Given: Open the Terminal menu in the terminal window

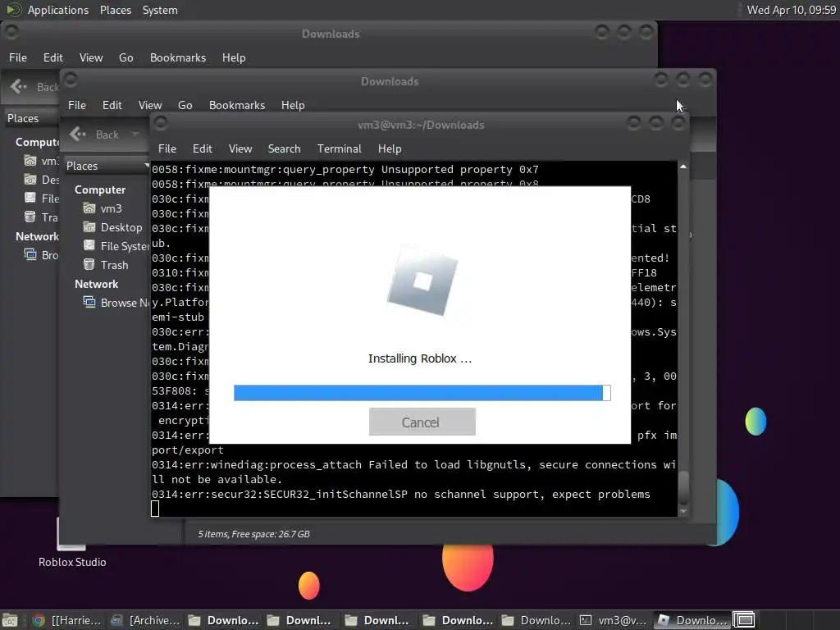Looking at the screenshot, I should [339, 149].
